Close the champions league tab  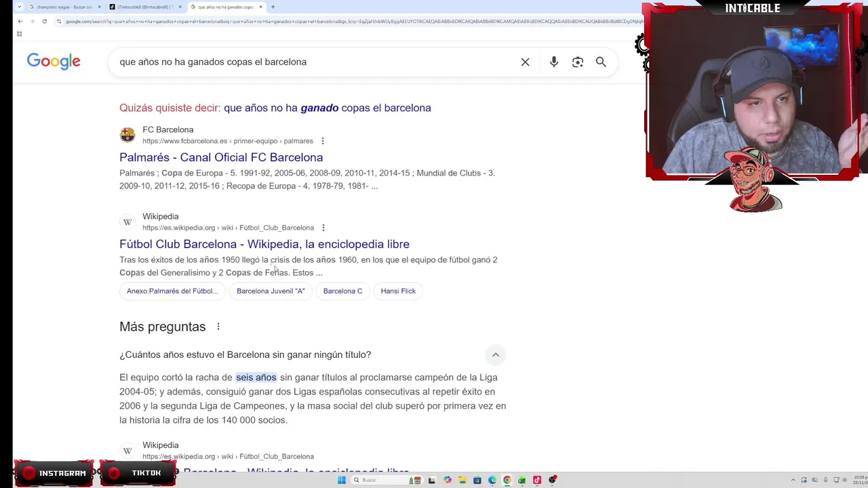click(100, 7)
